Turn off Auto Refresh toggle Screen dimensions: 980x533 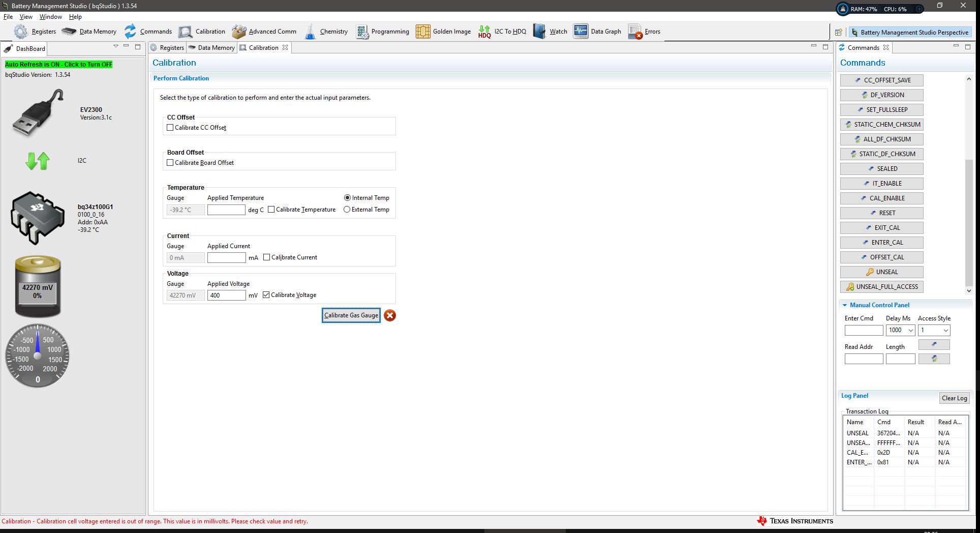click(x=58, y=65)
